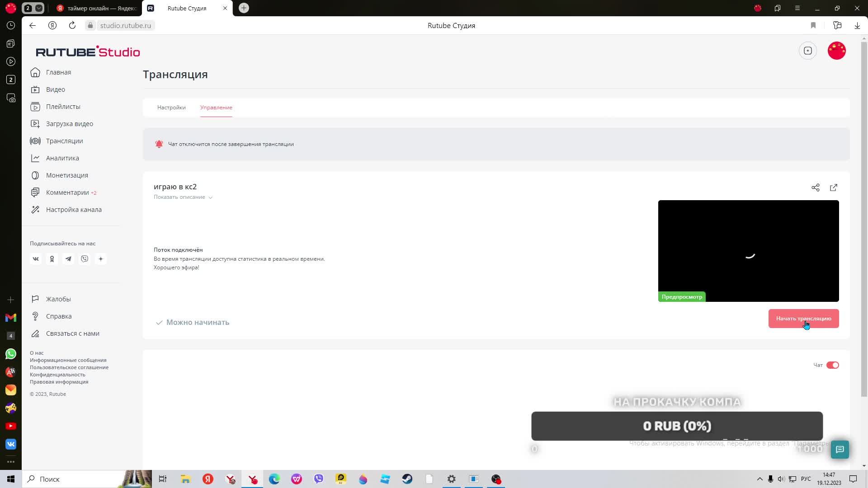Open the VK social link icon

click(x=36, y=259)
